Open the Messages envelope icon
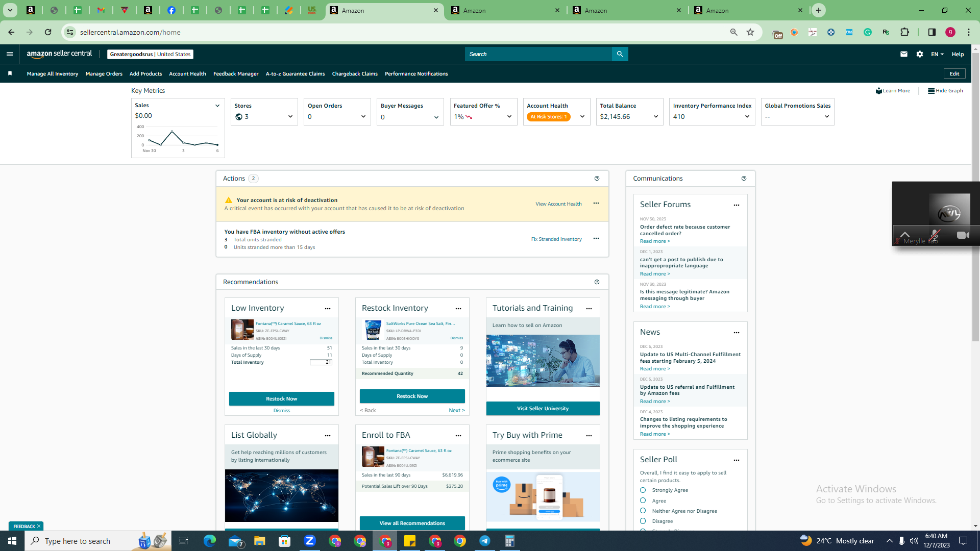980x551 pixels. point(904,54)
